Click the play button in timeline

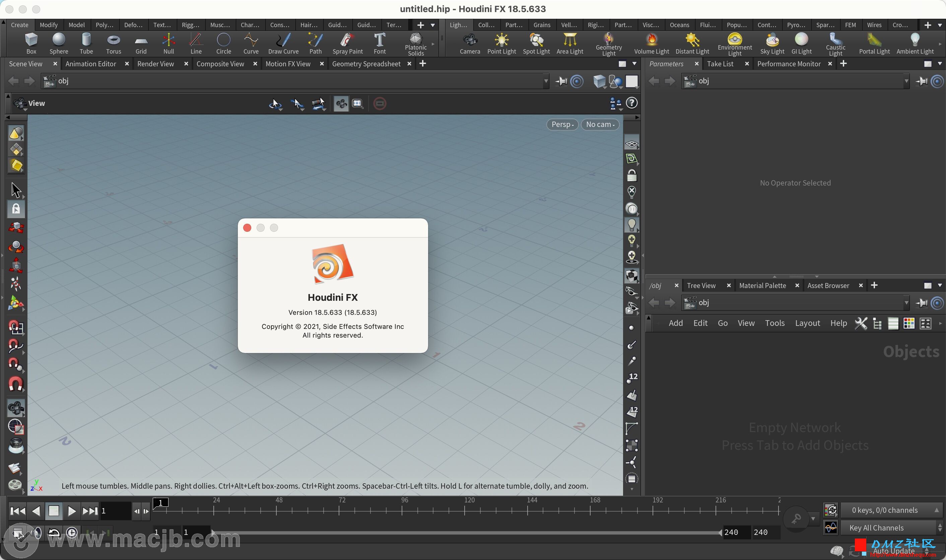coord(71,511)
